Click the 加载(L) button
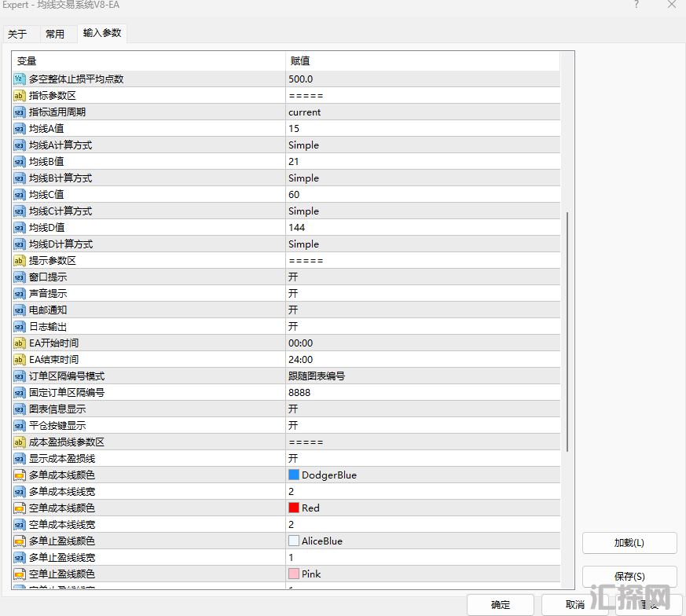This screenshot has height=616, width=686. tap(629, 543)
